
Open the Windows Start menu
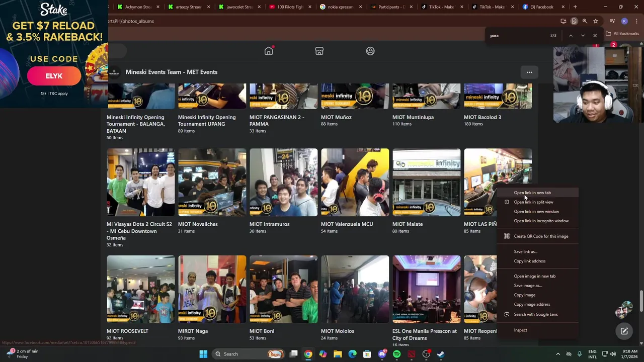point(203,354)
